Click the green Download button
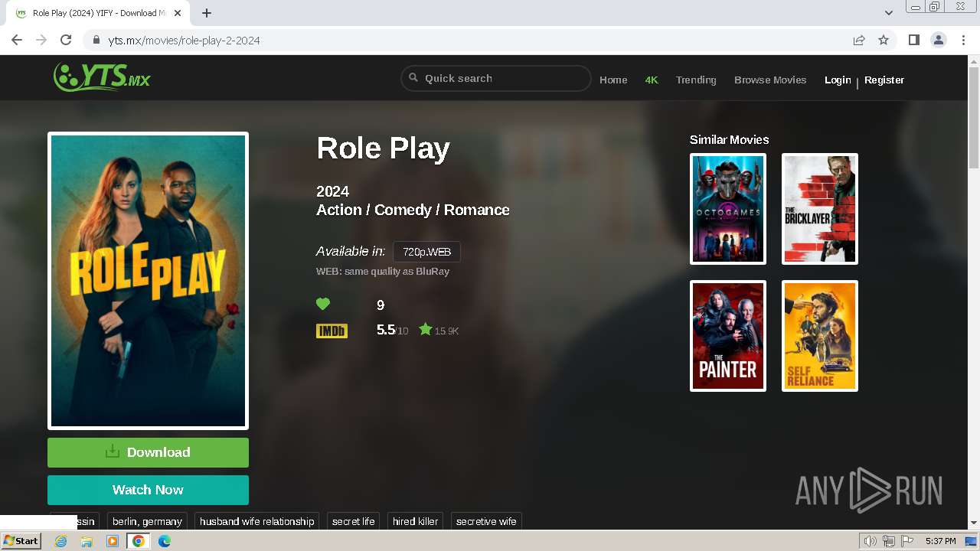Image resolution: width=980 pixels, height=551 pixels. [x=148, y=452]
